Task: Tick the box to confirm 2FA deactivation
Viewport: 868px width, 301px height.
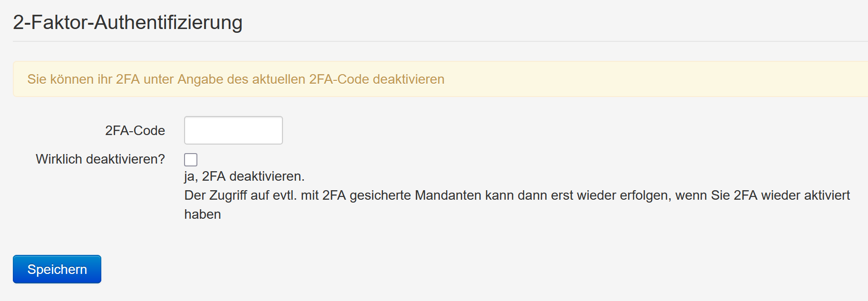Action: click(x=191, y=160)
